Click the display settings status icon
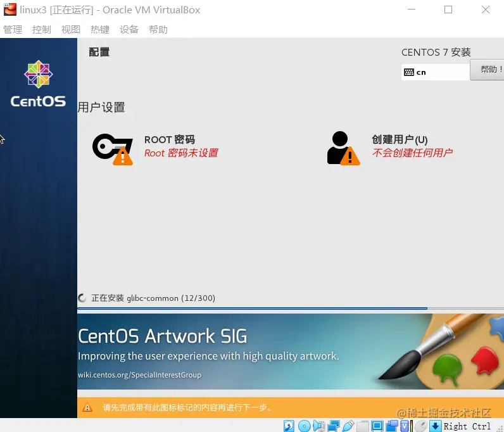 (x=377, y=426)
